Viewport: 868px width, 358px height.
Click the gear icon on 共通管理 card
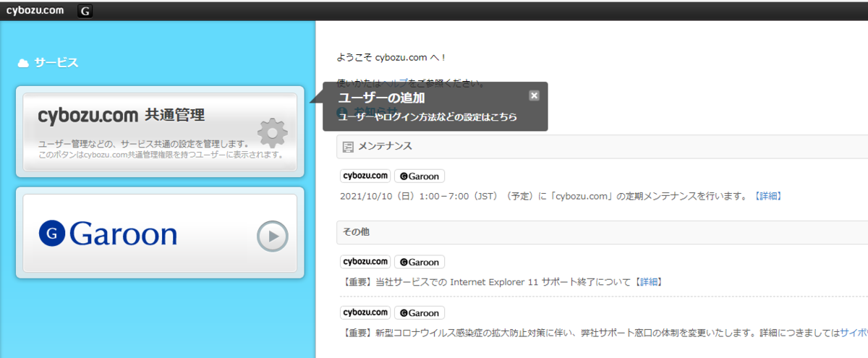coord(273,132)
